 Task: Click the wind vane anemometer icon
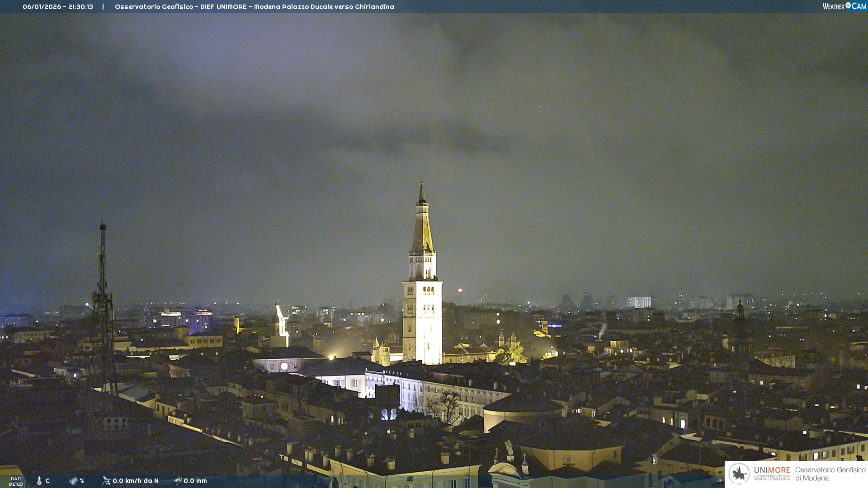click(106, 481)
